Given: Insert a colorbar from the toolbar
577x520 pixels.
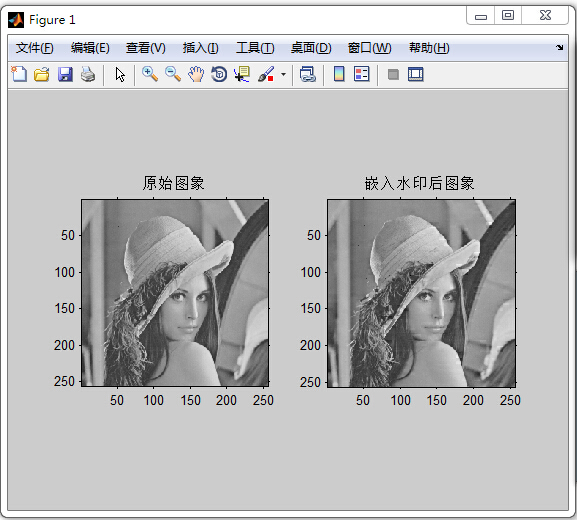Looking at the screenshot, I should (x=339, y=74).
